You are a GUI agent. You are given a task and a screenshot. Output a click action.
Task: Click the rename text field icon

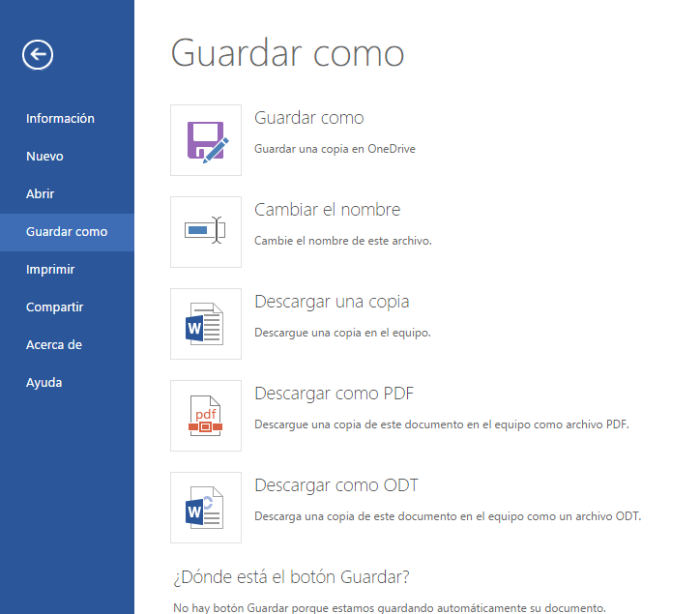pos(206,232)
